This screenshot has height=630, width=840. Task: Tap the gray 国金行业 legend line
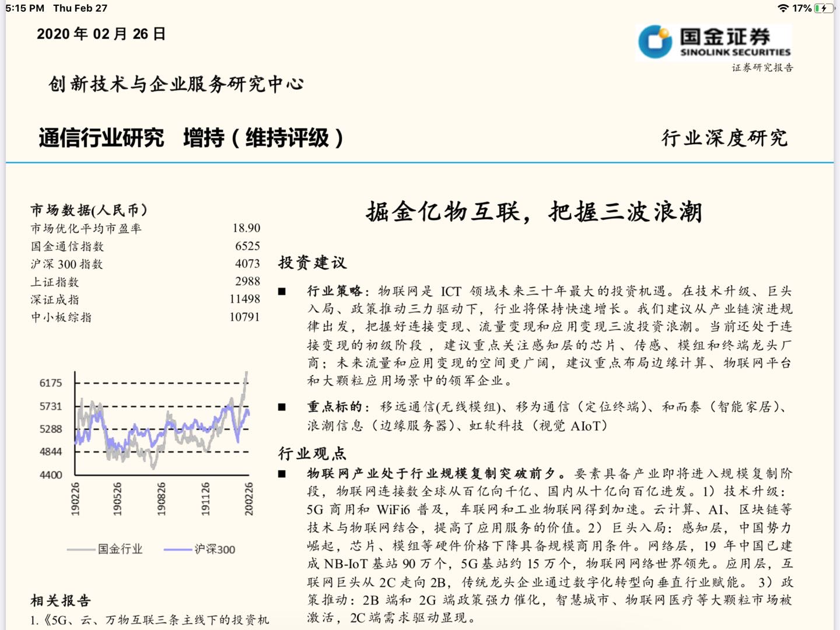click(80, 549)
